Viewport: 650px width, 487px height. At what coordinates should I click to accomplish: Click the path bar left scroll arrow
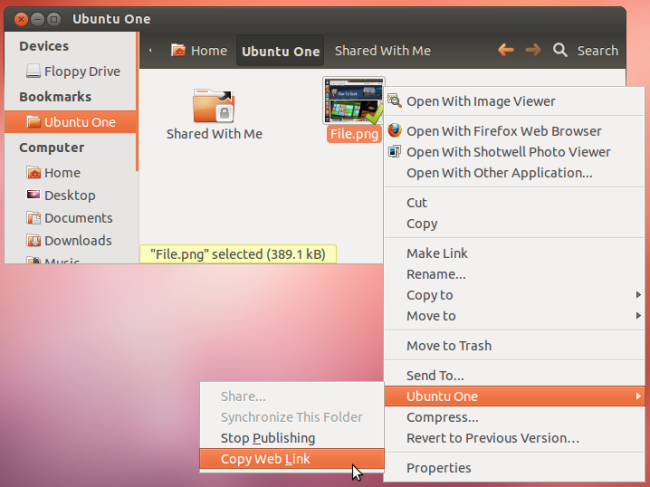point(150,50)
